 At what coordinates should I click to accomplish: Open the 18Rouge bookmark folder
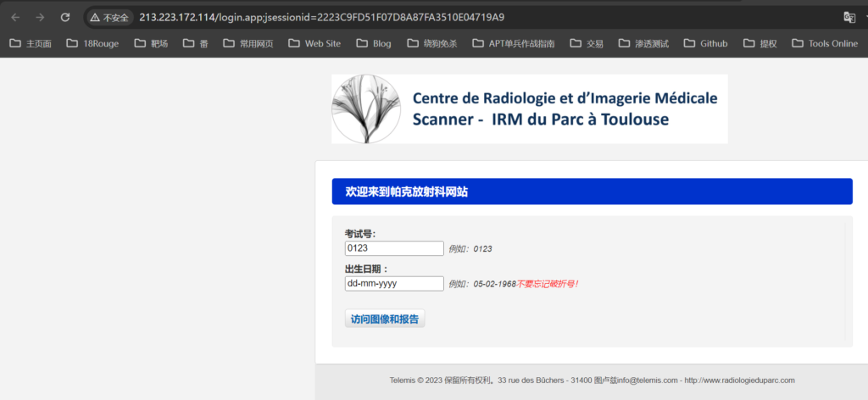point(92,44)
